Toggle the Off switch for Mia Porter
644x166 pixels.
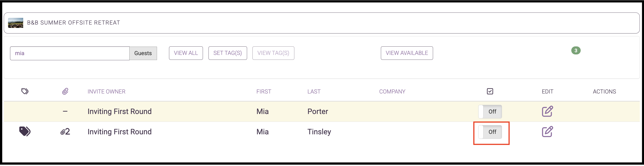[x=490, y=112]
